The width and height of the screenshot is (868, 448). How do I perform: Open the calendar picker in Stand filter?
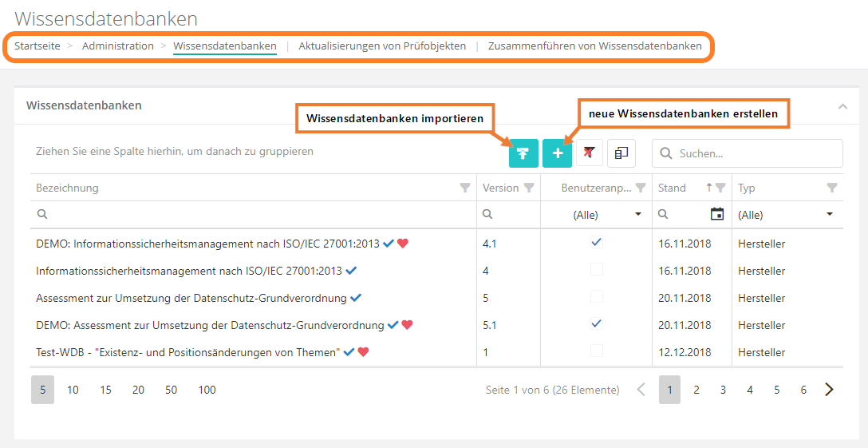(717, 214)
